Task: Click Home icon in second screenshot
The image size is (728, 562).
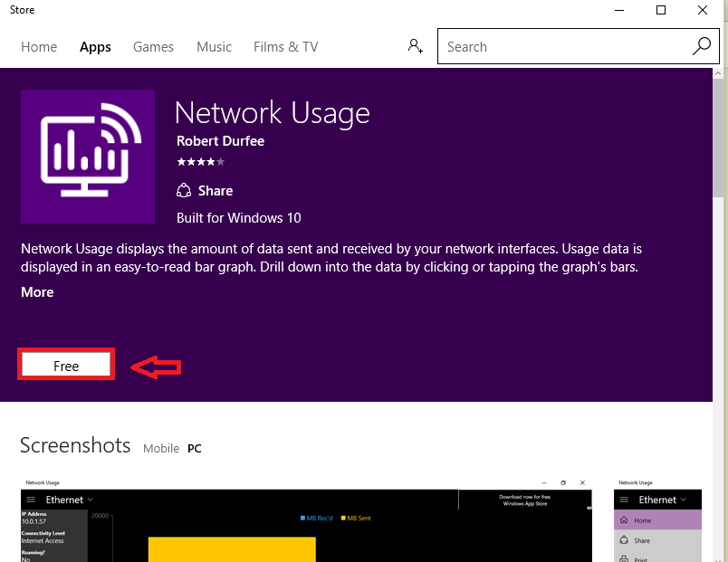Action: [624, 520]
